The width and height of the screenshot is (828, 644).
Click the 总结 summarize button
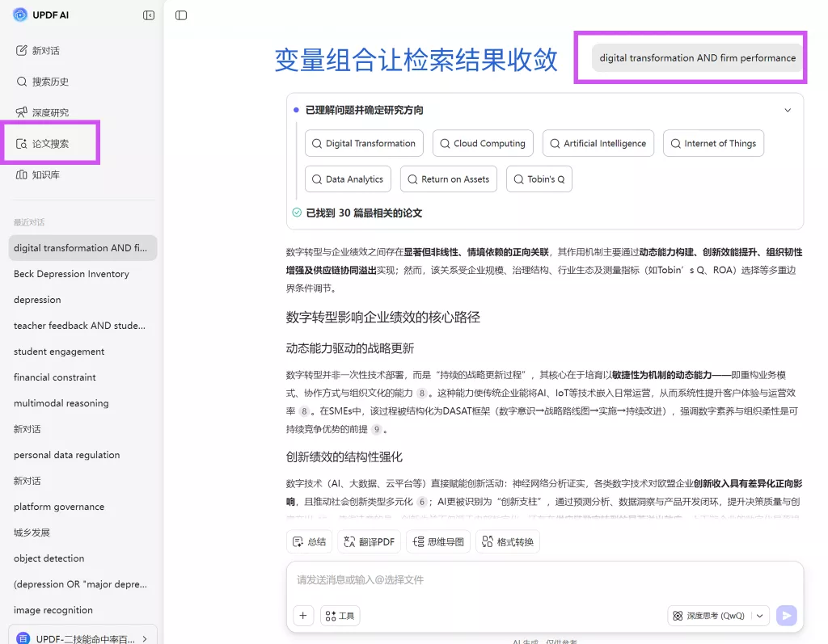coord(309,541)
